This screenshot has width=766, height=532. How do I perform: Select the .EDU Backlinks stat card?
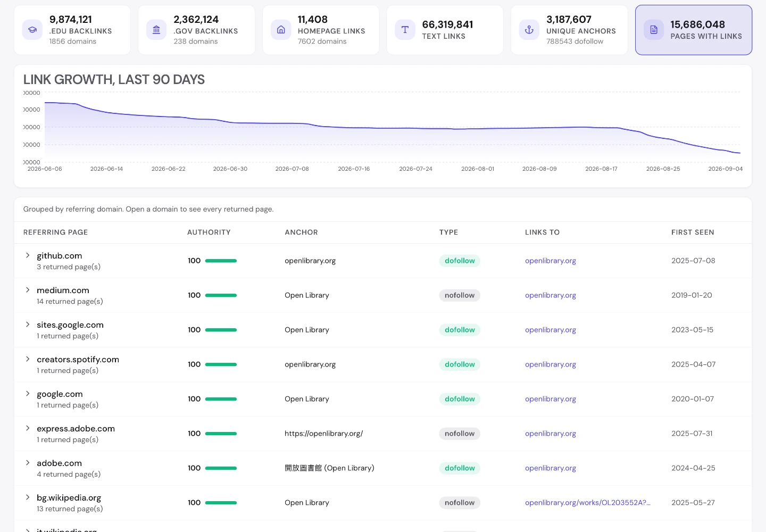(x=72, y=30)
